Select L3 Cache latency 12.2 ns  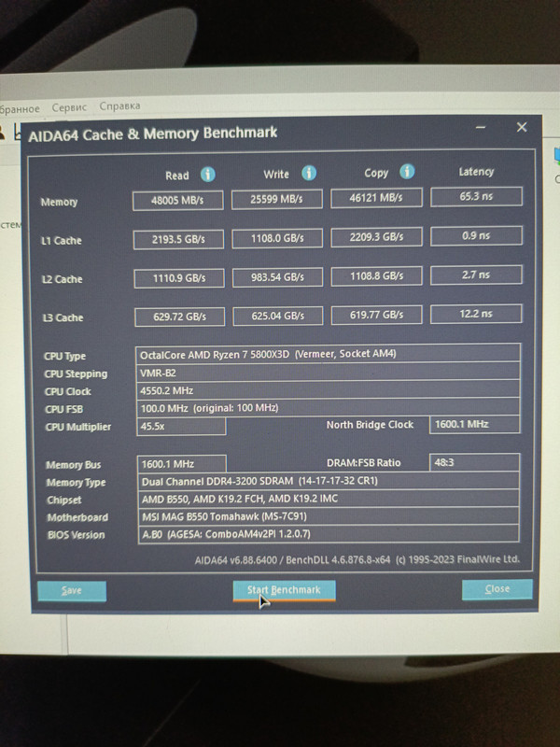(x=476, y=314)
